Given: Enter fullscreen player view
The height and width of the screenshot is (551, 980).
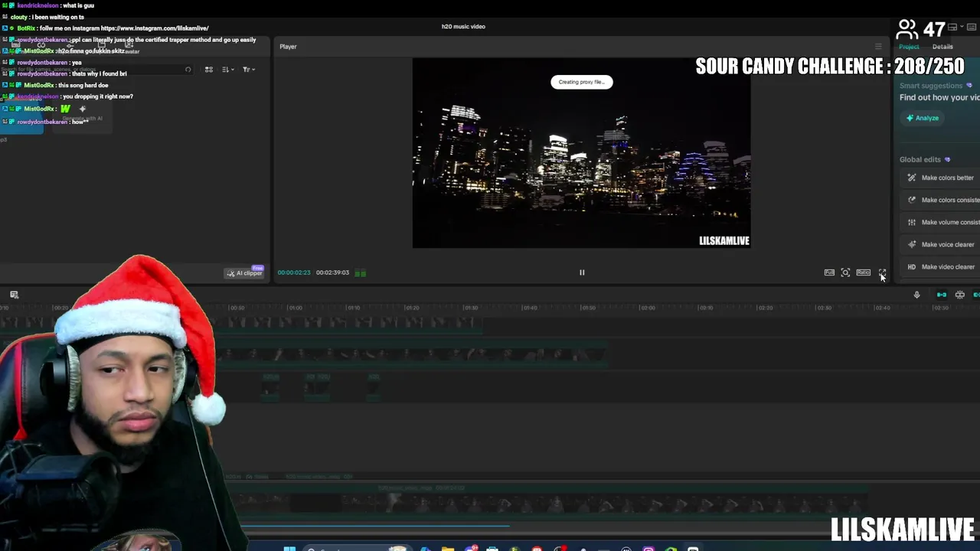Looking at the screenshot, I should pyautogui.click(x=882, y=272).
